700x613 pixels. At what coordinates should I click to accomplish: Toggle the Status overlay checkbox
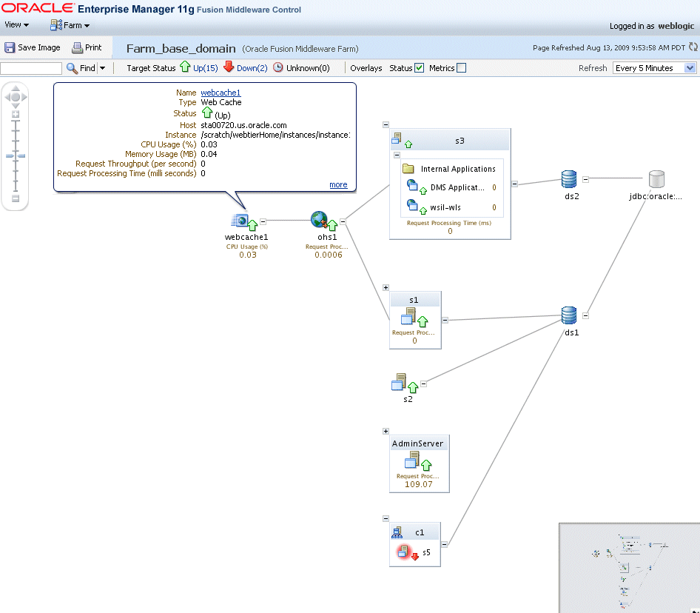coord(420,68)
